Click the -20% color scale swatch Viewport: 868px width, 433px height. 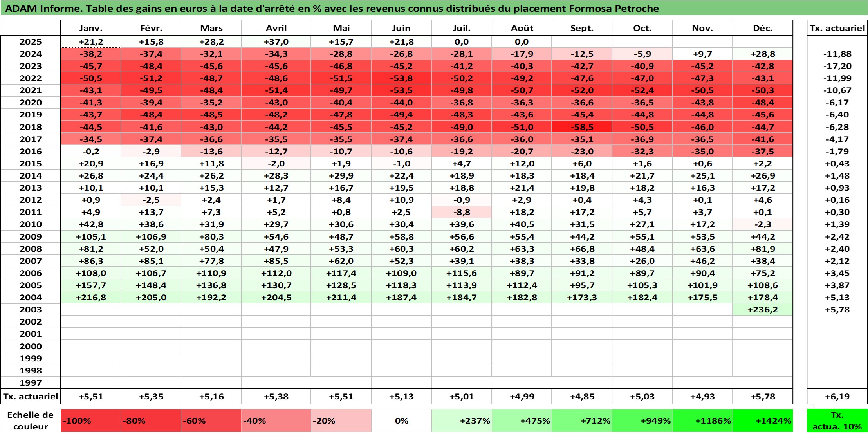(x=341, y=421)
